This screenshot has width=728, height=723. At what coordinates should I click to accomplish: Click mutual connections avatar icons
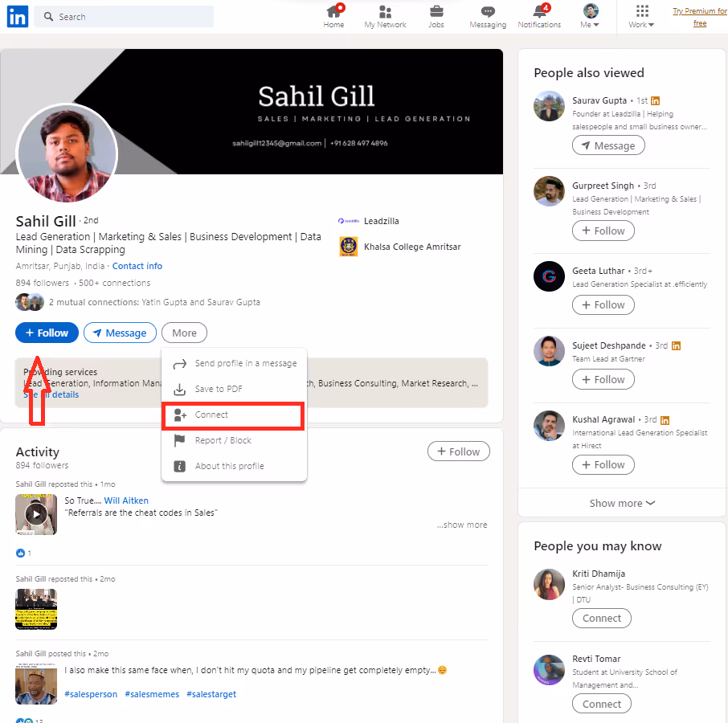(x=30, y=302)
